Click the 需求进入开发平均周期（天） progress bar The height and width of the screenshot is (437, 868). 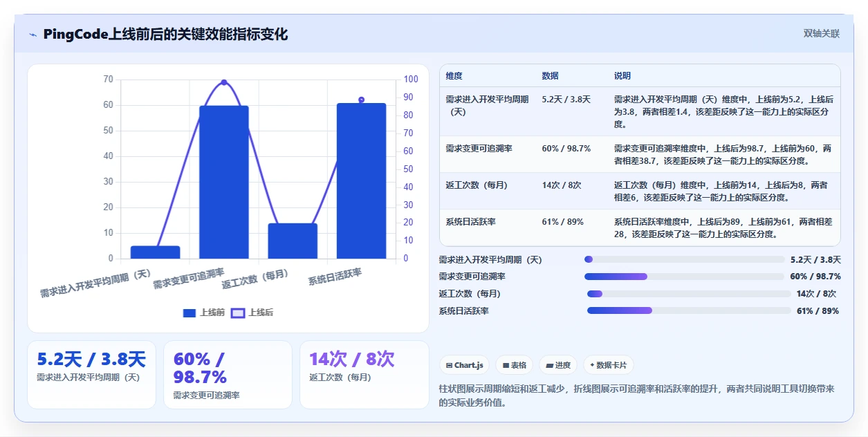(685, 259)
